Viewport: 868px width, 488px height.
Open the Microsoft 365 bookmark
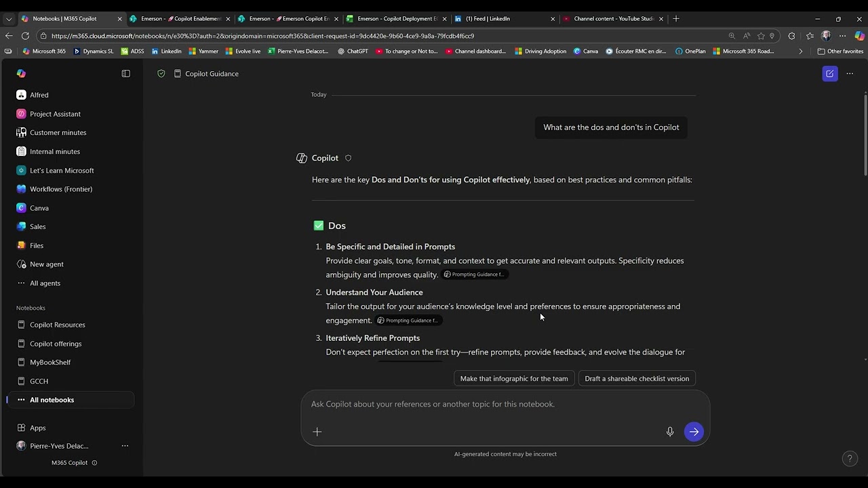point(44,51)
